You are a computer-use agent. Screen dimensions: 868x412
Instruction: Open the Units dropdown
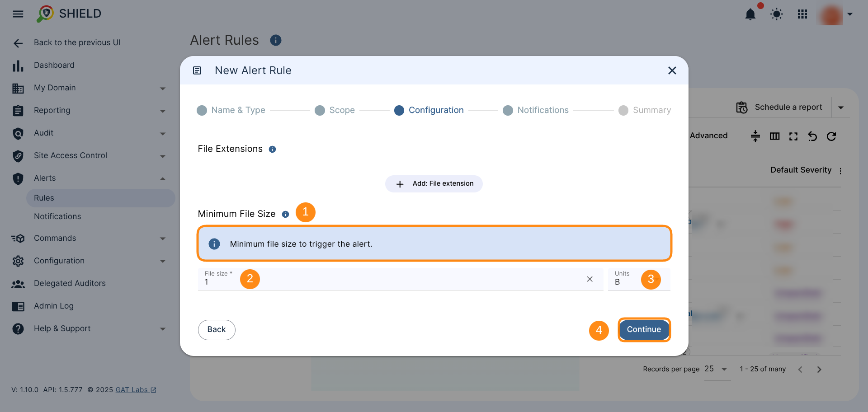pos(639,279)
